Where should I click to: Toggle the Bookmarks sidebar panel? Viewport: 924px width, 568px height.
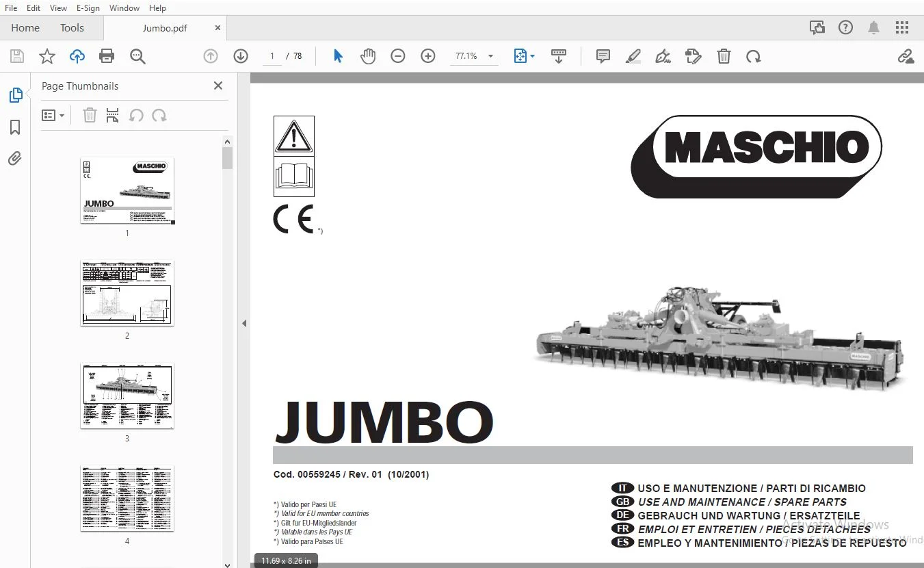[x=15, y=127]
